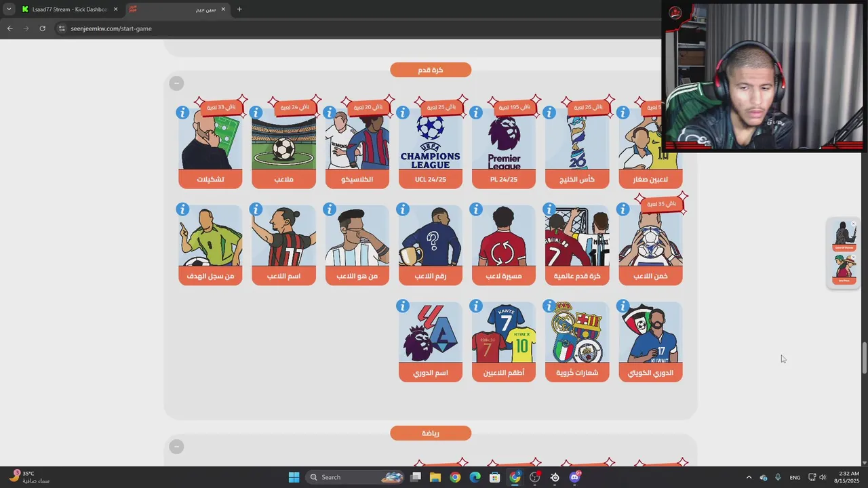
Task: Open the Windows Start menu
Action: [x=294, y=477]
